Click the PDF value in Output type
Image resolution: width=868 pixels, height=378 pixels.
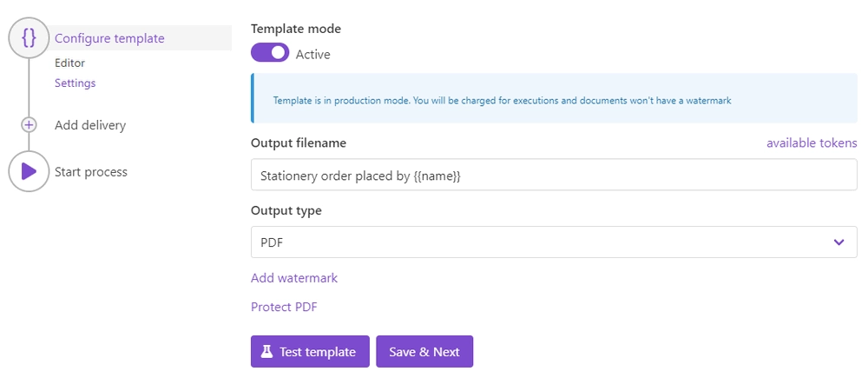tap(272, 242)
